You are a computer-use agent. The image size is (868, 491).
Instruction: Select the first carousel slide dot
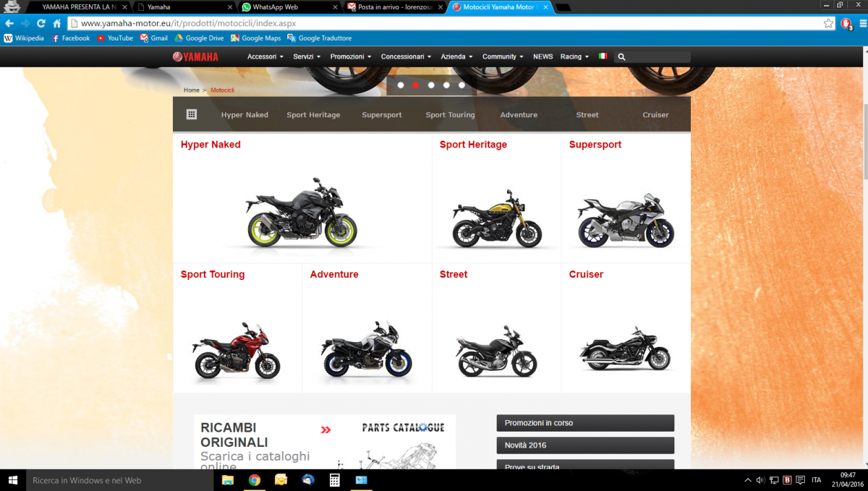401,85
